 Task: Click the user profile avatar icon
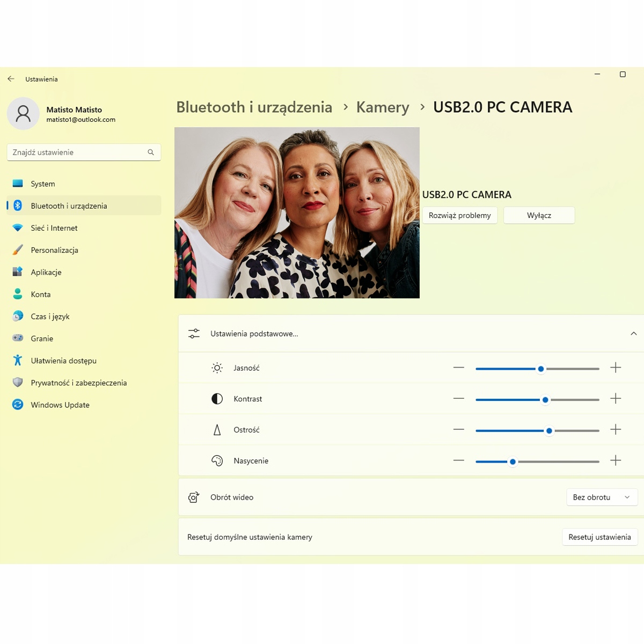tap(23, 114)
